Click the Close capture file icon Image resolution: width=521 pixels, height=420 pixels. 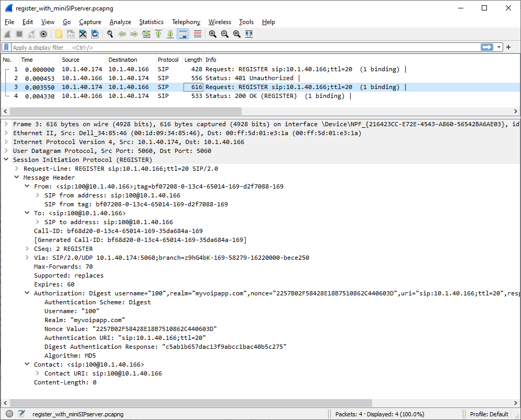(x=83, y=34)
